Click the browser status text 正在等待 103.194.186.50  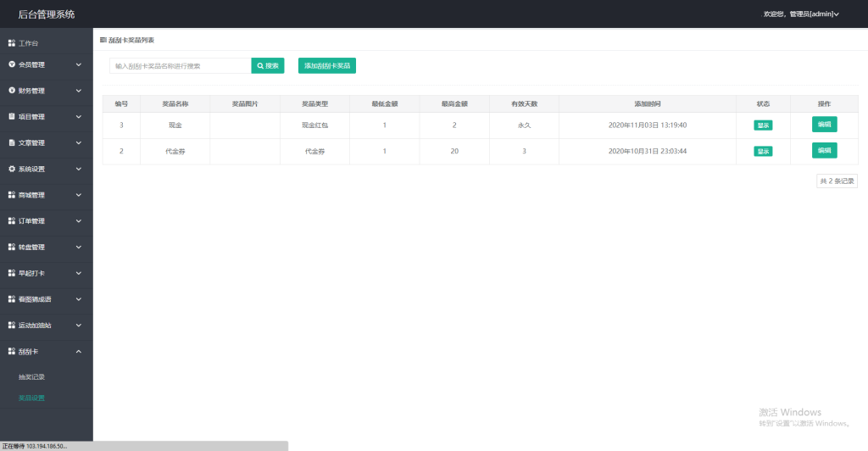coord(34,446)
